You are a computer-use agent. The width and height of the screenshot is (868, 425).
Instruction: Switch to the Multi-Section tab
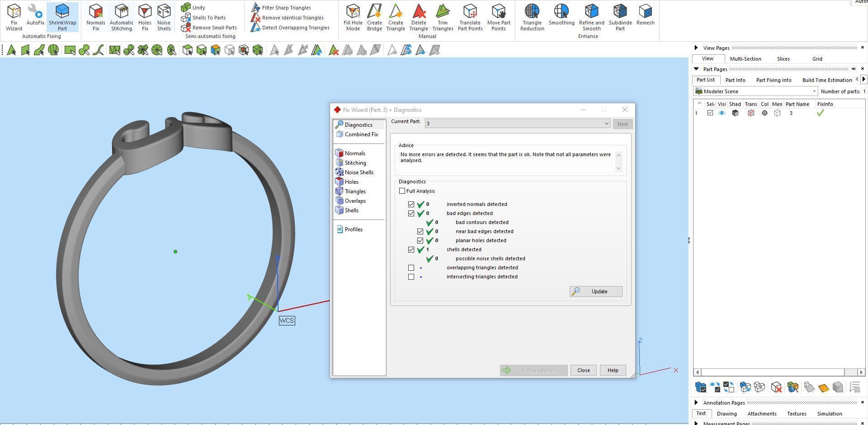click(x=745, y=59)
